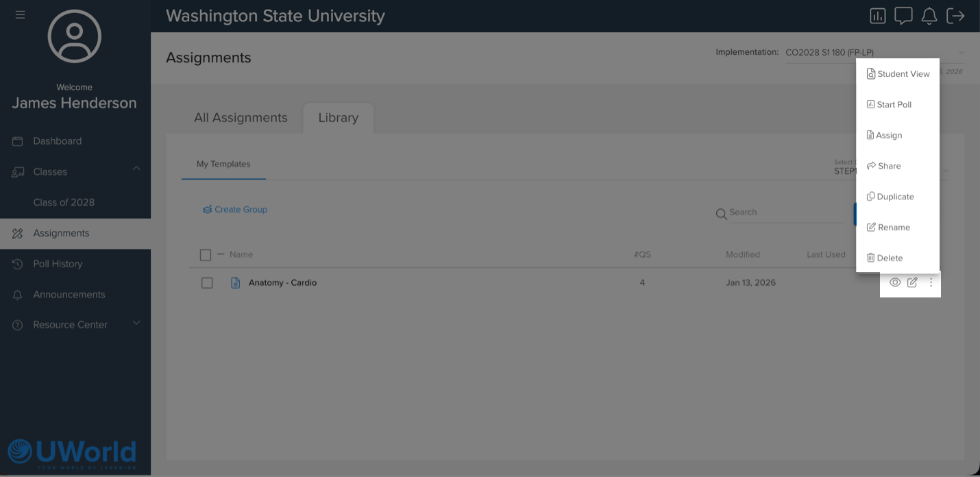This screenshot has height=477, width=980.
Task: Click the Search templates input field
Action: point(785,212)
